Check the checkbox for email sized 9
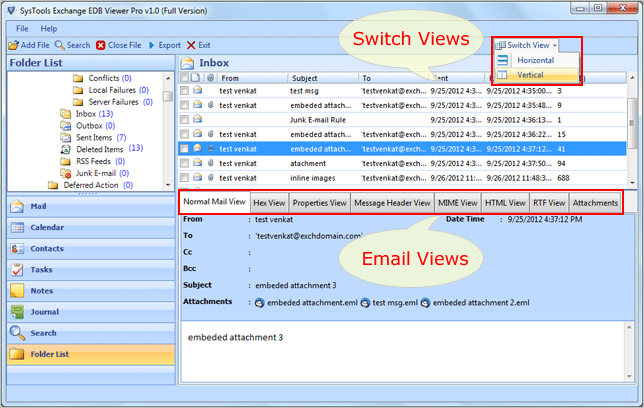The image size is (644, 408). [184, 105]
